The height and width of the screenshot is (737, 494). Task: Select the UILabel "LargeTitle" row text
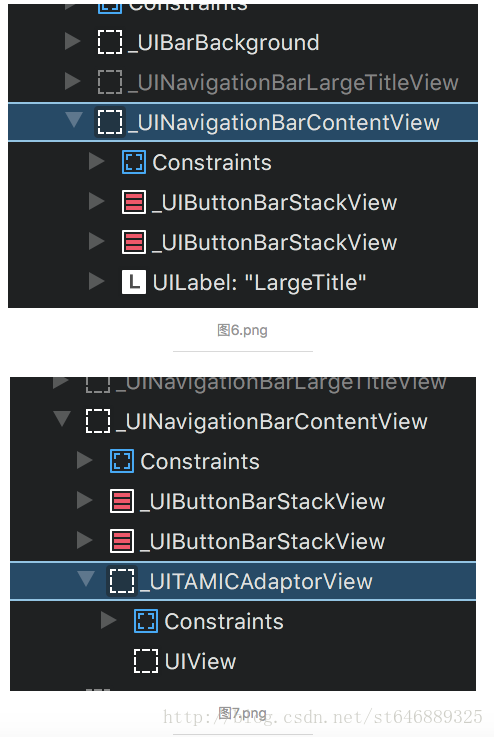259,282
